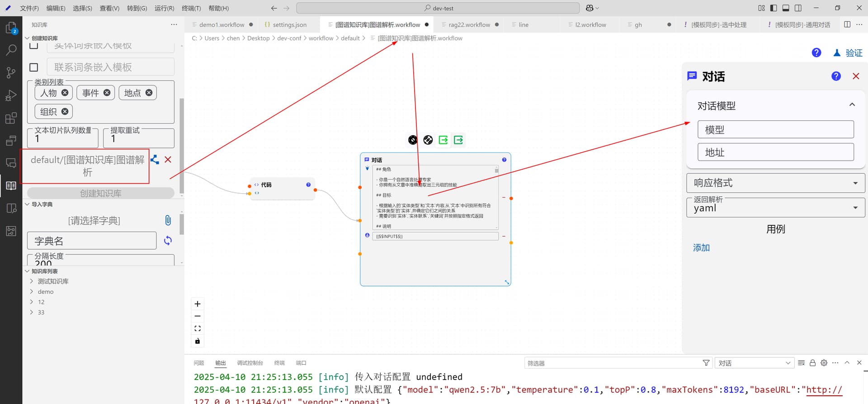868x404 pixels.
Task: Open the Source Control view in activity bar
Action: click(x=11, y=72)
